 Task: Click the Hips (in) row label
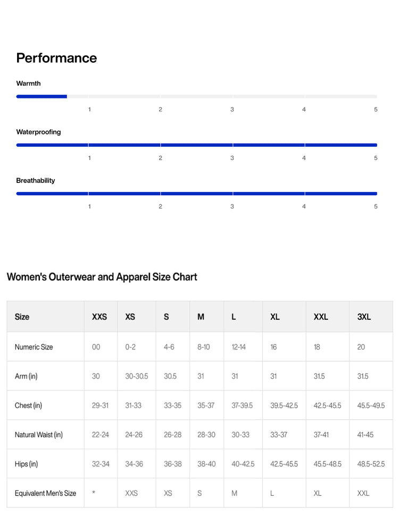point(26,464)
